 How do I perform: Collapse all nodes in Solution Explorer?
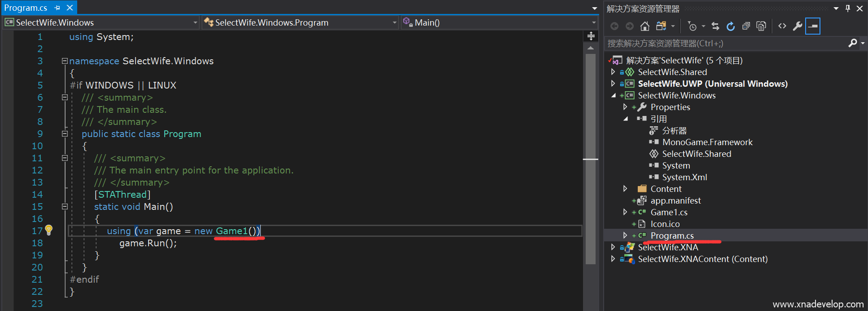click(746, 27)
